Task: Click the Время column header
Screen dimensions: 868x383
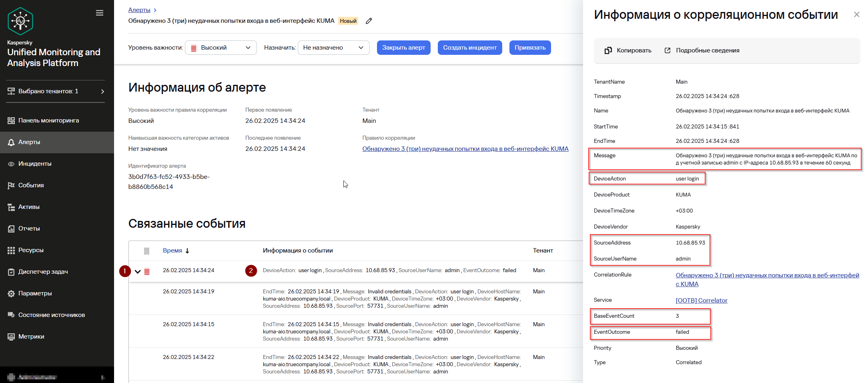Action: [x=172, y=251]
